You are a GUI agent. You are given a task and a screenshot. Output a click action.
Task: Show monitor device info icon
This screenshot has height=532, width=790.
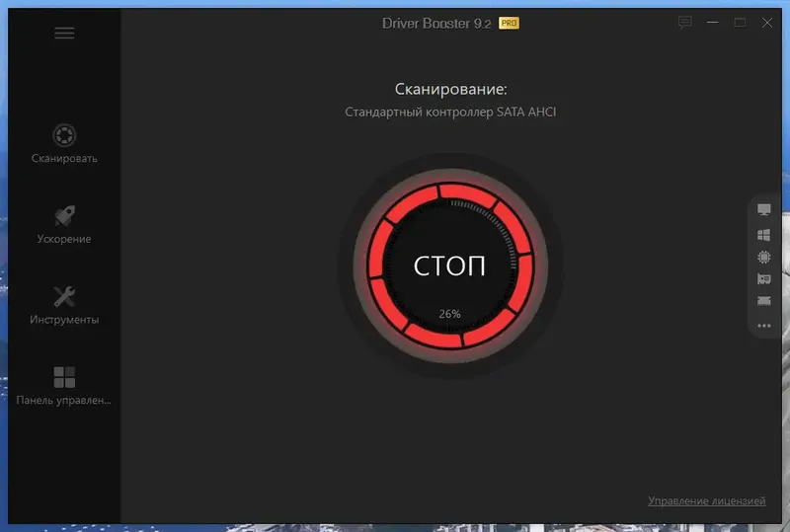click(763, 209)
